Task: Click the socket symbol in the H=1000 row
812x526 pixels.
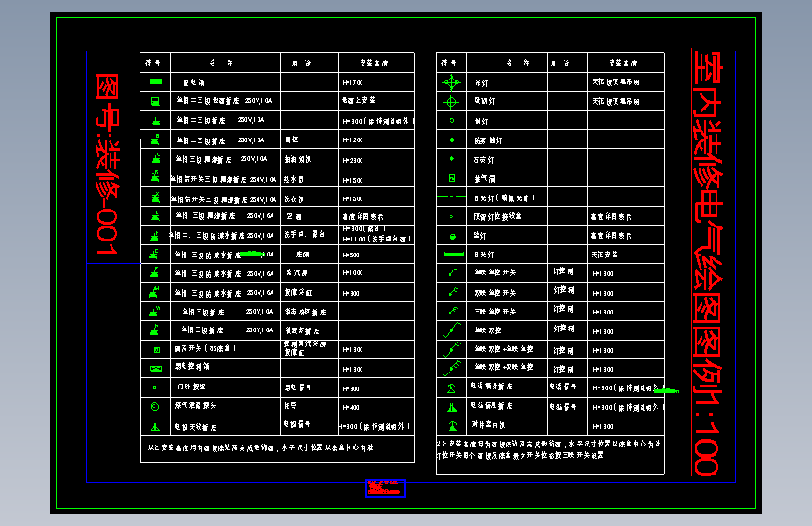Action: coord(155,272)
